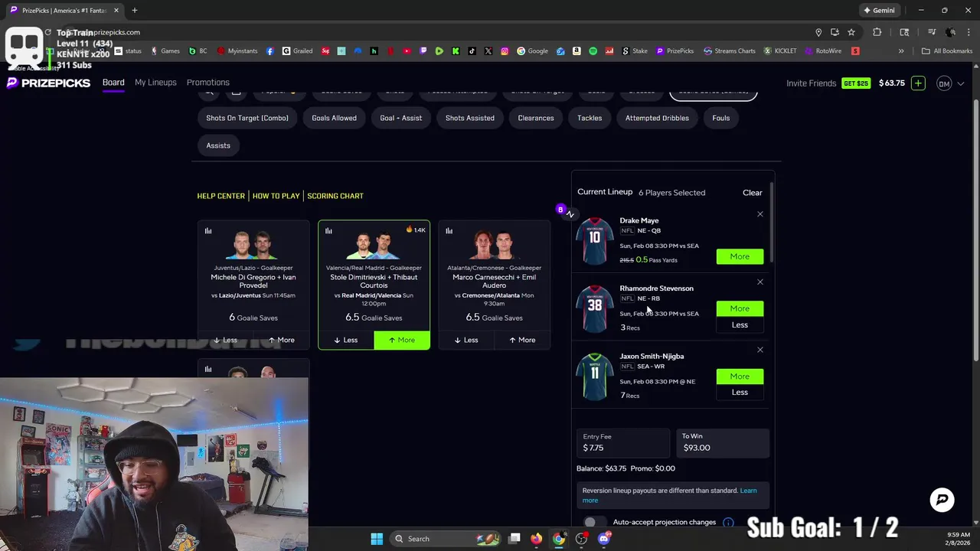Viewport: 980px width, 551px height.
Task: Open the Twitch bookmark icon
Action: [423, 51]
